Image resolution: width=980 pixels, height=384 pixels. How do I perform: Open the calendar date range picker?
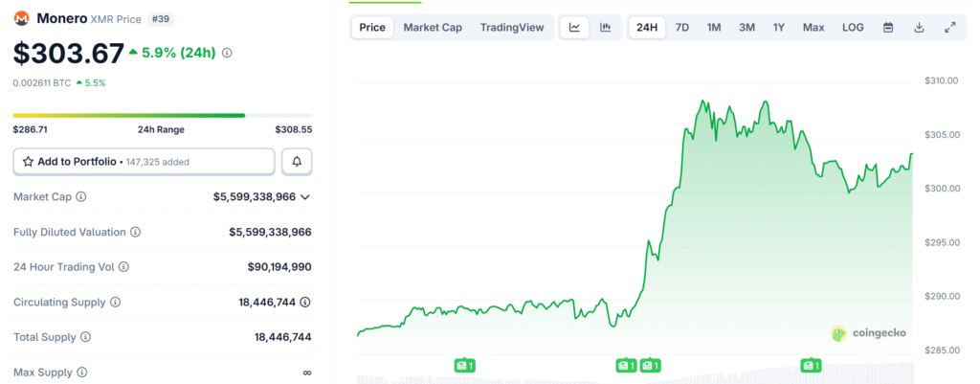click(x=888, y=28)
